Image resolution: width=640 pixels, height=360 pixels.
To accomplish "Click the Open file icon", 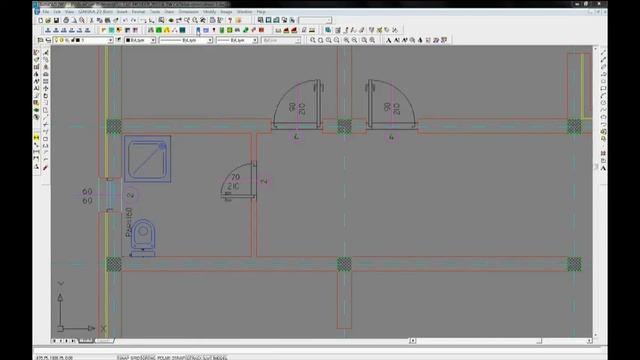I will point(48,20).
